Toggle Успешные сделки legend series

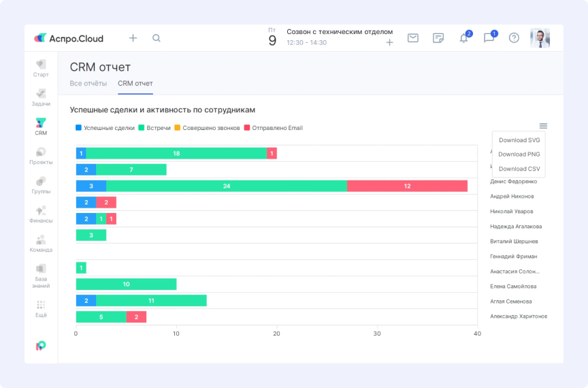[105, 128]
